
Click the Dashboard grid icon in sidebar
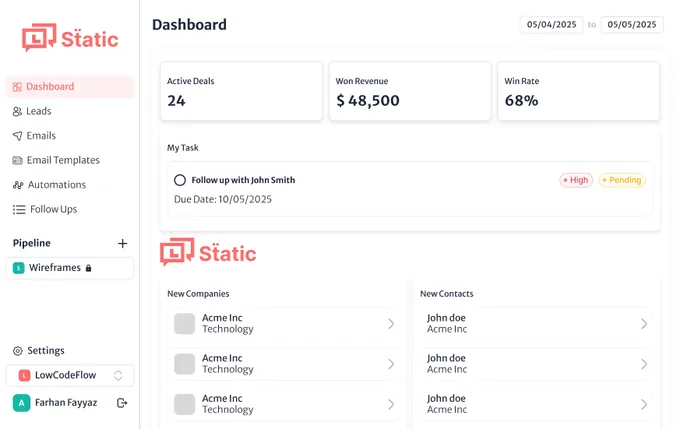(17, 87)
